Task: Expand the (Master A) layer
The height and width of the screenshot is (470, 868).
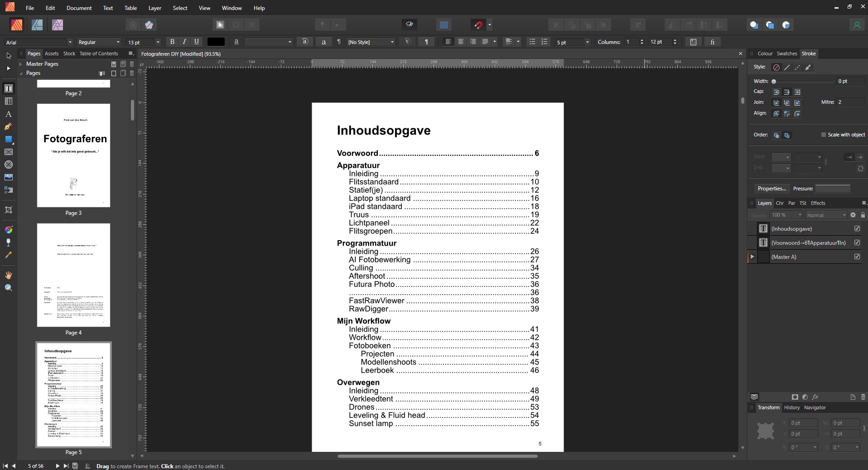Action: pos(751,257)
